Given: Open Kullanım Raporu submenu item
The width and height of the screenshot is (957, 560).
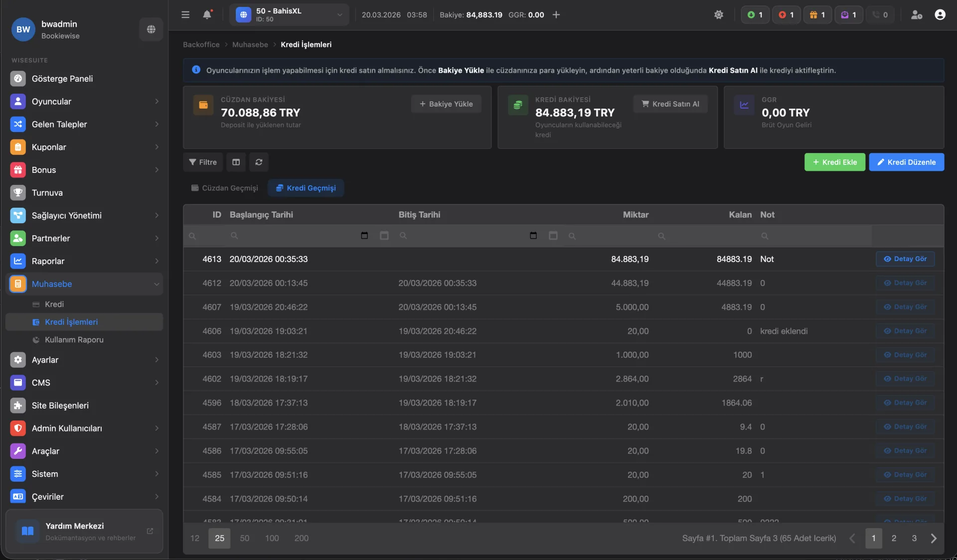Looking at the screenshot, I should [74, 340].
